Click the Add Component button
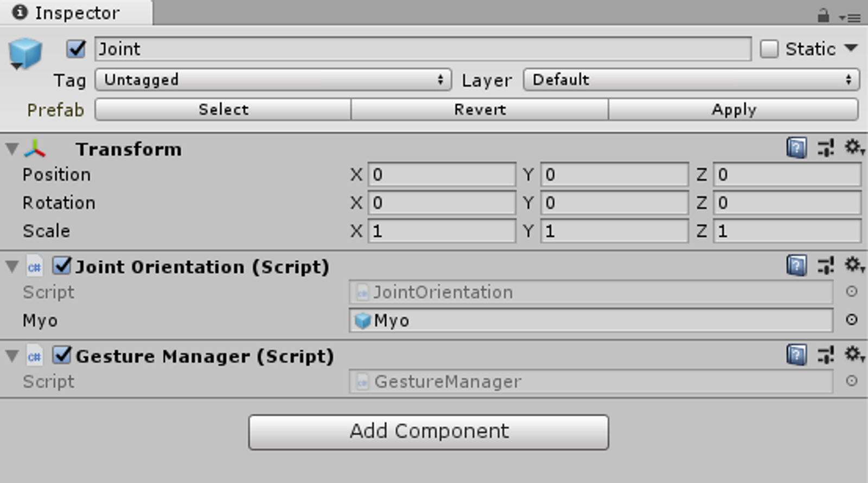The height and width of the screenshot is (483, 868). coord(429,432)
